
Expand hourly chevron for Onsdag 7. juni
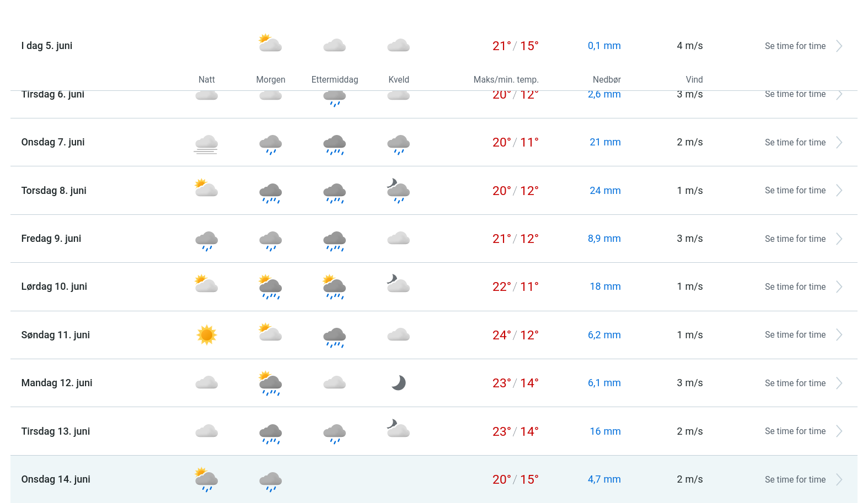click(839, 143)
